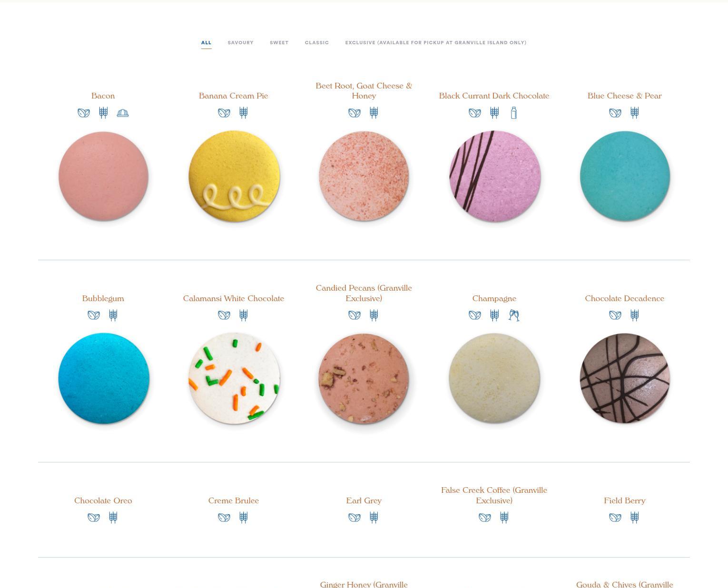Select the Sweet filter tab
Viewport: 728px width, 588px height.
[279, 42]
